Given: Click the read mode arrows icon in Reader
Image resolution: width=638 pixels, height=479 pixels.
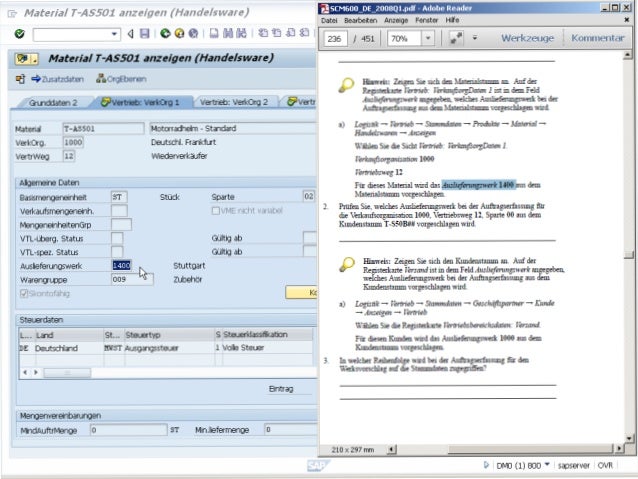Looking at the screenshot, I should [x=456, y=38].
